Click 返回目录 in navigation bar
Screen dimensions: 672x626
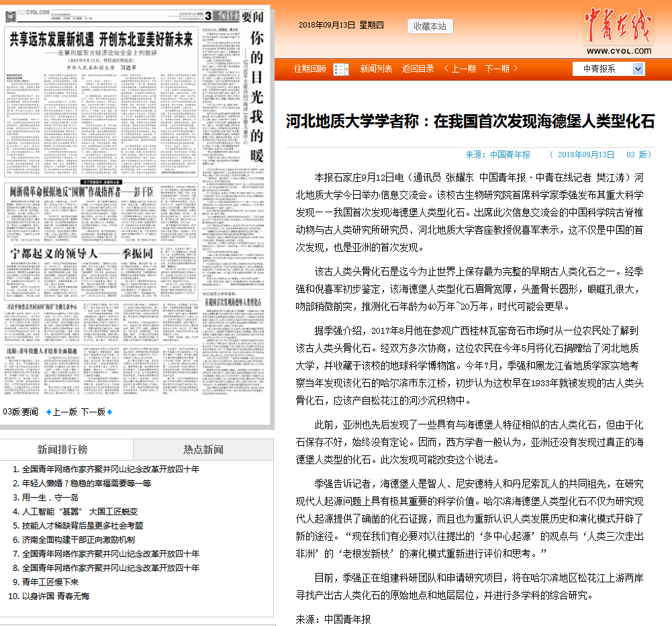(418, 69)
